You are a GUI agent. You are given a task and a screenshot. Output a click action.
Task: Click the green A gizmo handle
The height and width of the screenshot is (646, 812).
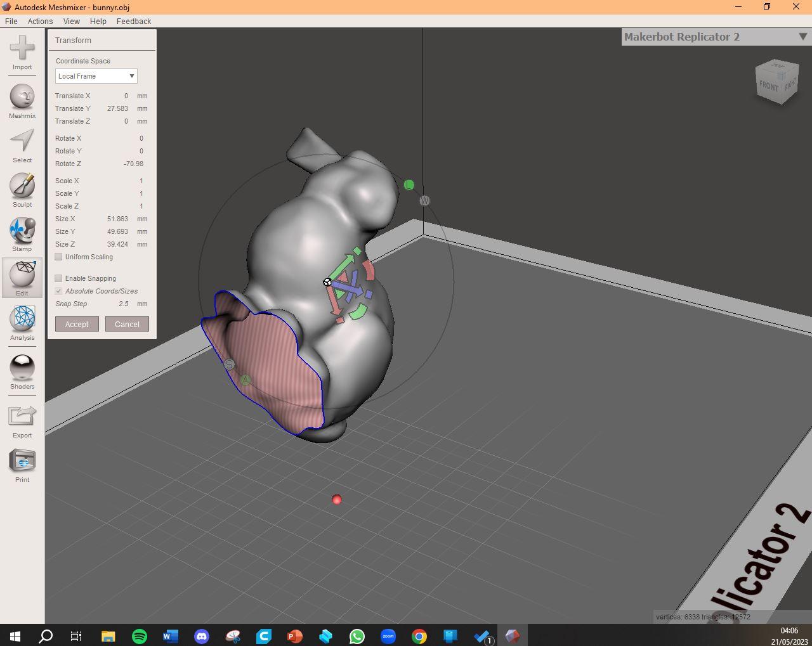tap(246, 380)
